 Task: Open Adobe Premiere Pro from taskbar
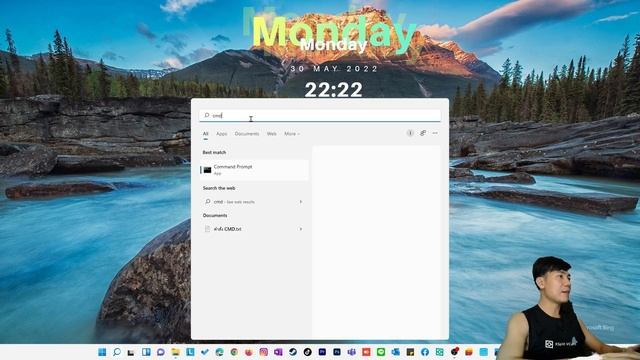[322, 352]
